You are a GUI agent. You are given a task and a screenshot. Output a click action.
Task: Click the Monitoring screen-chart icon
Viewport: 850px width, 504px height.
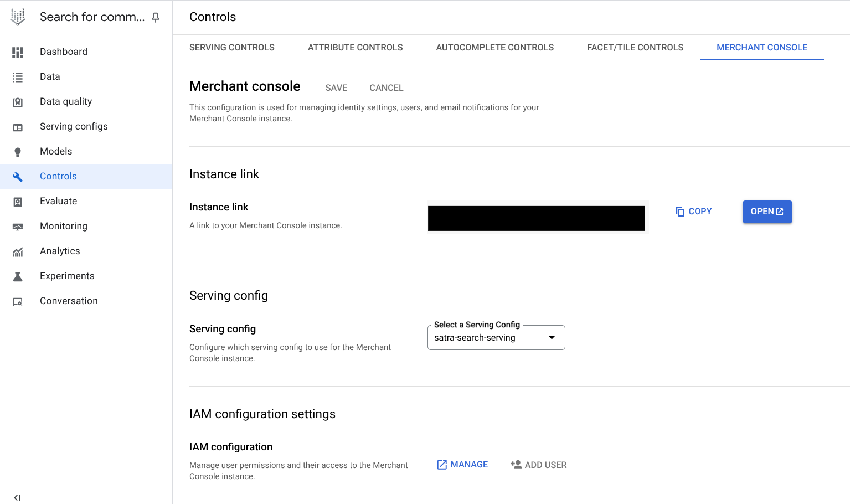pos(17,226)
